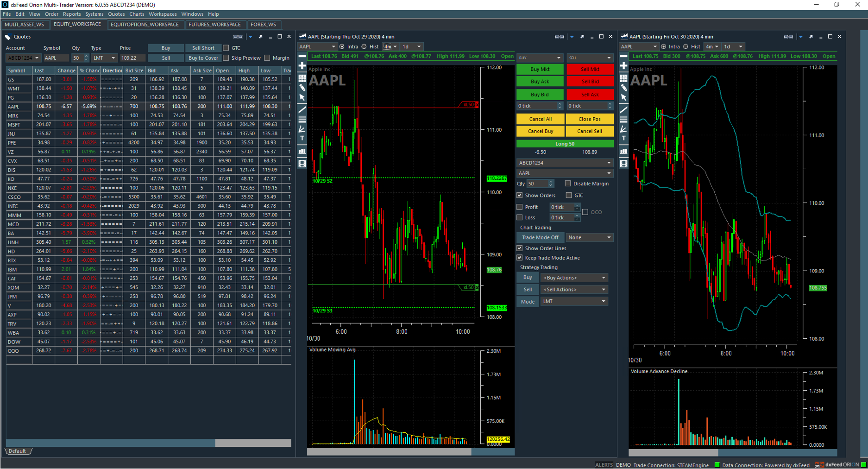Select the pencil draw tool in left chart
868x469 pixels.
[302, 88]
